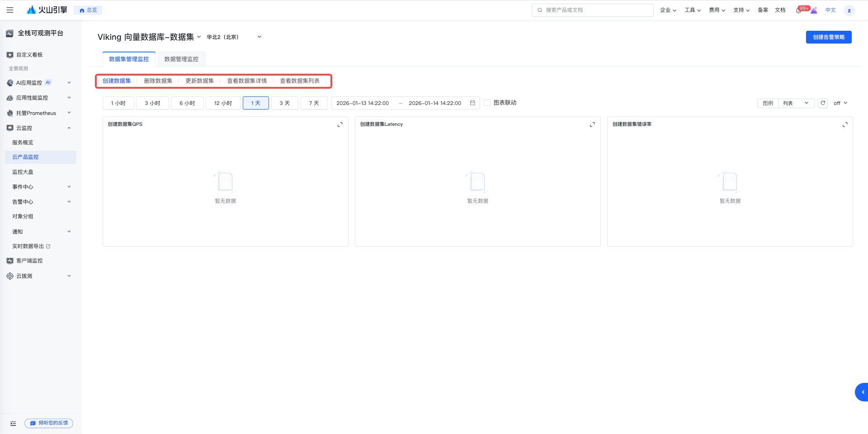The height and width of the screenshot is (434, 868).
Task: Click the 创建告警策略 button
Action: click(x=828, y=37)
